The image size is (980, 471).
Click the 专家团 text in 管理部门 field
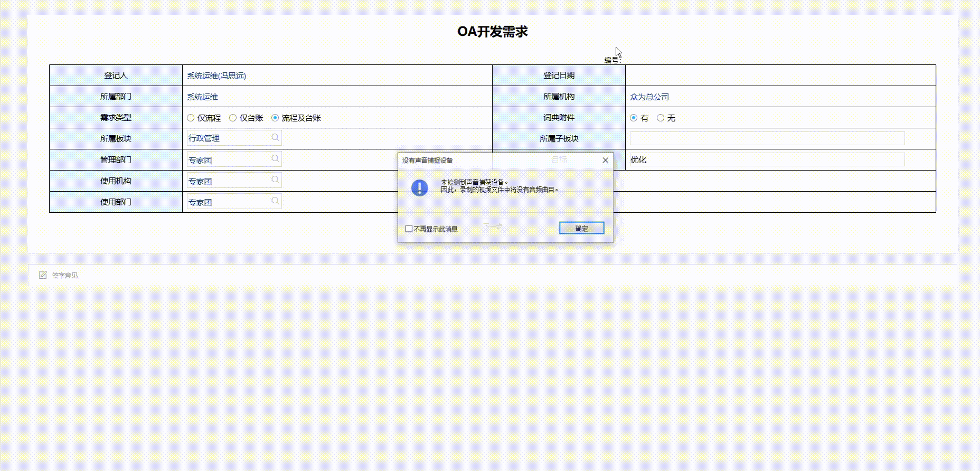pos(200,160)
